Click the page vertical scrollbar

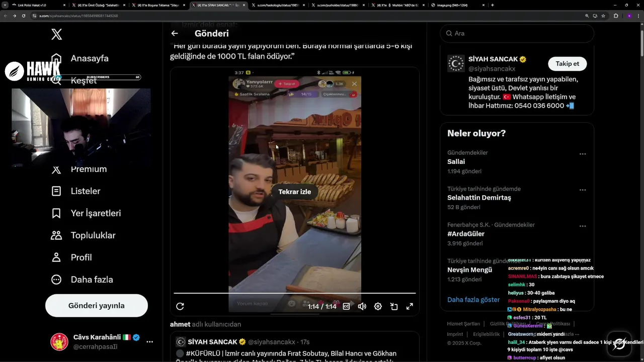[x=641, y=43]
